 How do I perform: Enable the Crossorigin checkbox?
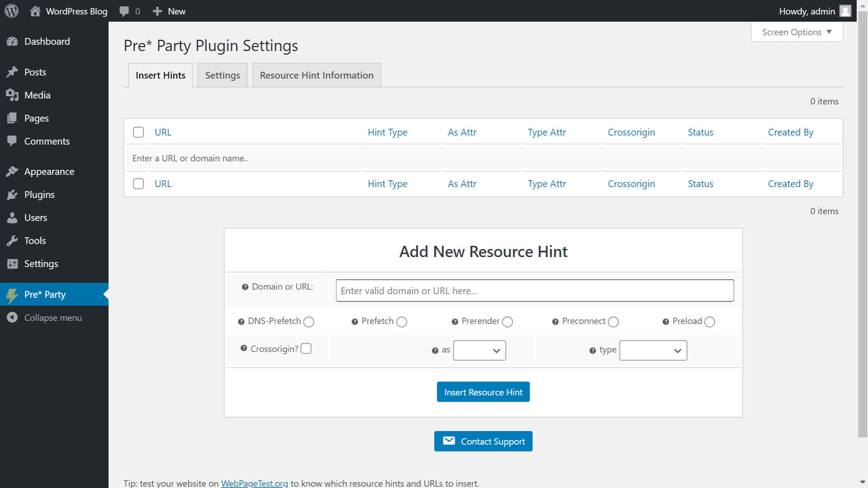click(306, 348)
